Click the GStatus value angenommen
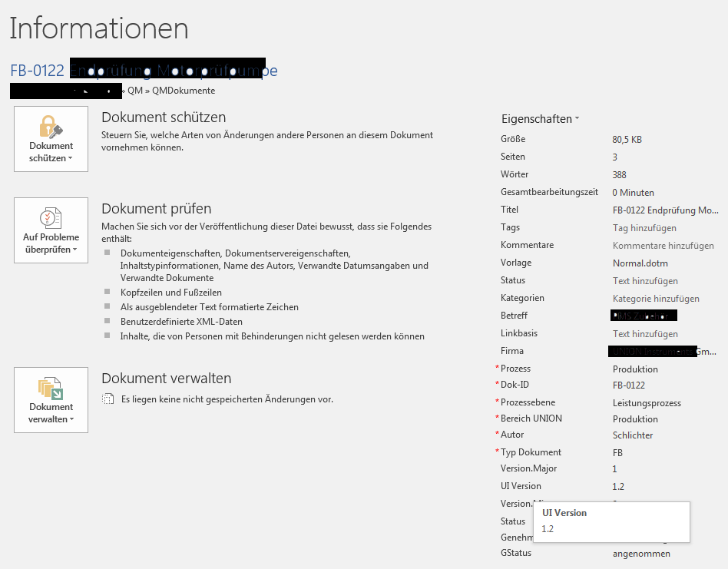 click(x=641, y=554)
